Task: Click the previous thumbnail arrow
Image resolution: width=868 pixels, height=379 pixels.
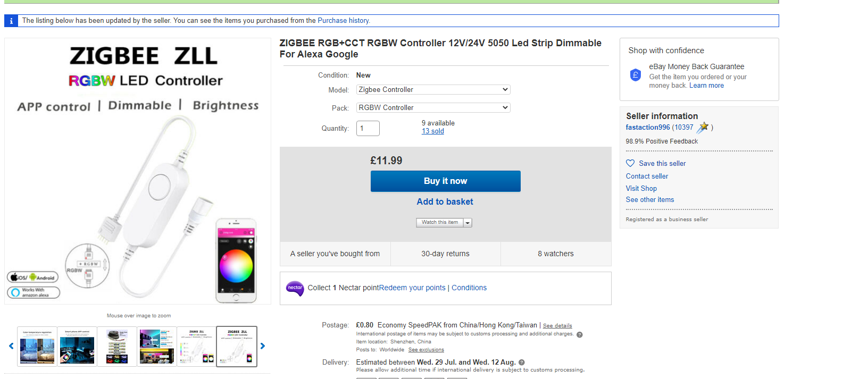Action: click(11, 346)
